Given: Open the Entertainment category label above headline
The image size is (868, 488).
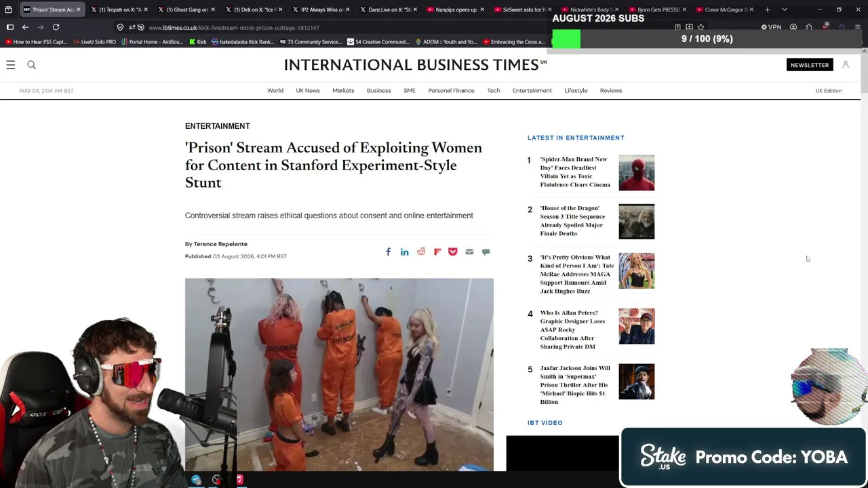Looking at the screenshot, I should point(218,126).
